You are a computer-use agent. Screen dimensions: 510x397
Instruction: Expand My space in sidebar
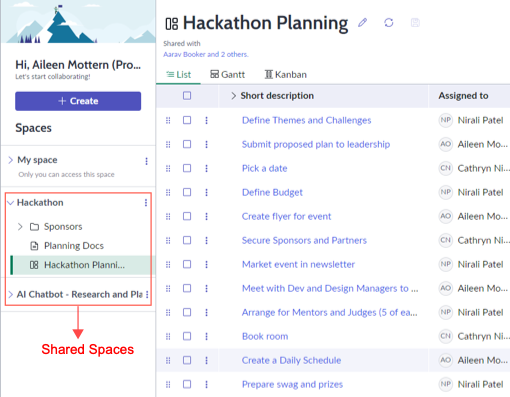point(11,160)
